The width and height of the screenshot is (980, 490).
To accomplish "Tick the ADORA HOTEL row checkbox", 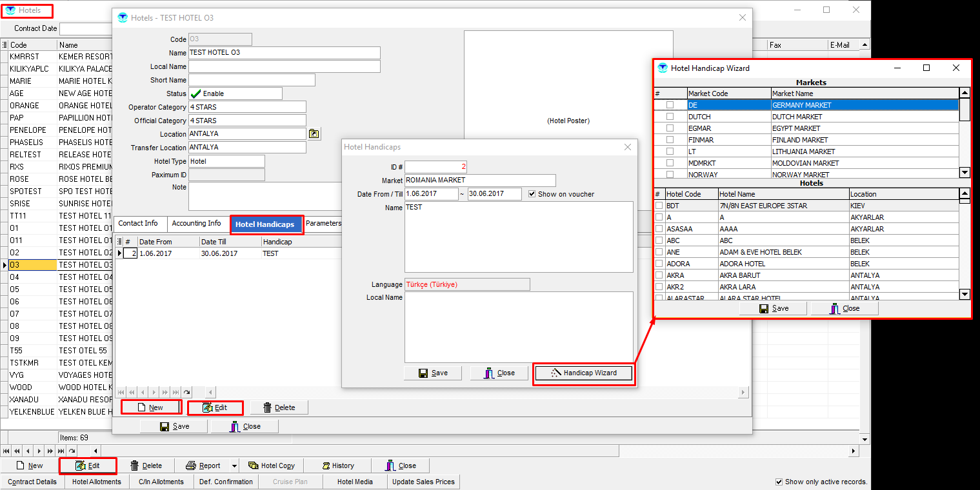I will tap(659, 264).
